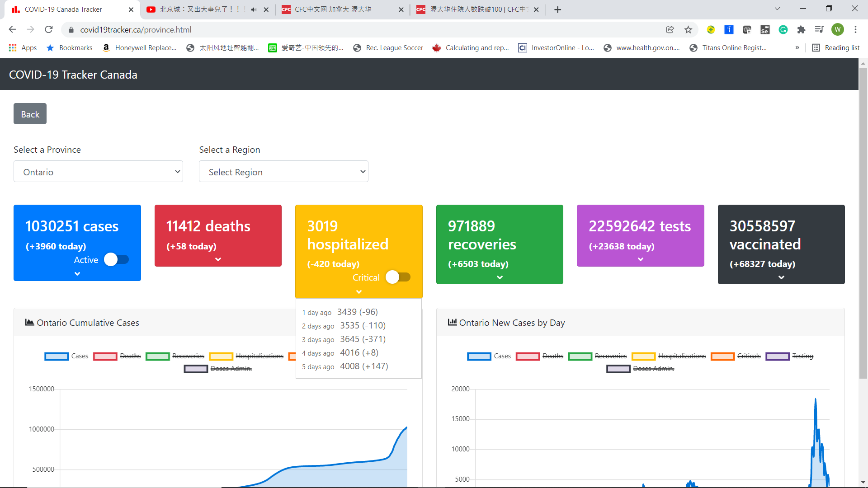Toggle Cases legend in Cumulative chart
Viewport: 868px width, 488px height.
click(x=66, y=356)
